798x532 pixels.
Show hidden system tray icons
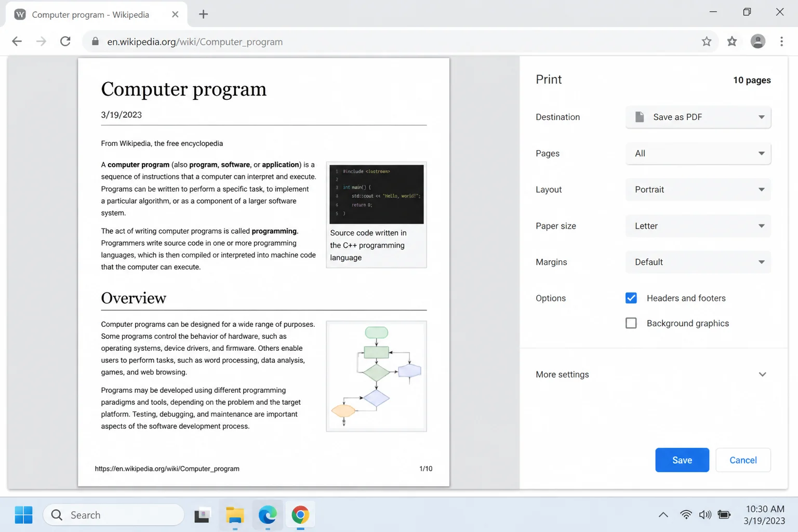tap(663, 515)
